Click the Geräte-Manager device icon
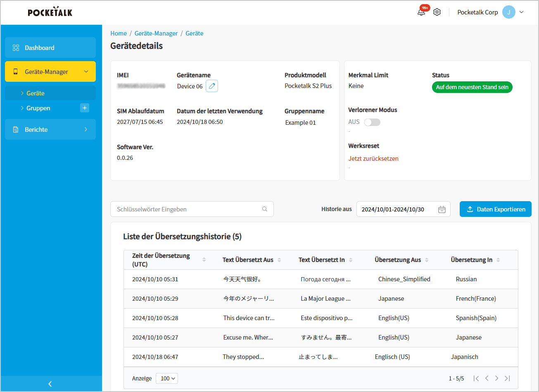Screen dimensions: 539x392 pos(16,71)
